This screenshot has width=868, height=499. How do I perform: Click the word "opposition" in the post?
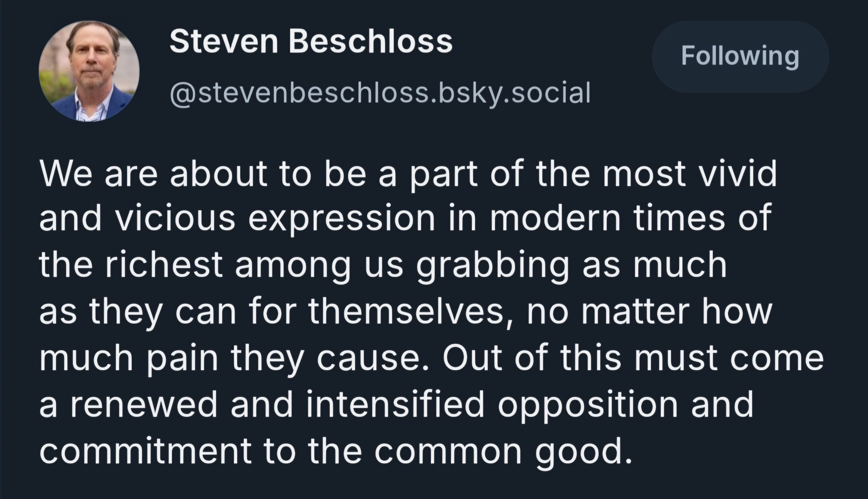(x=588, y=406)
